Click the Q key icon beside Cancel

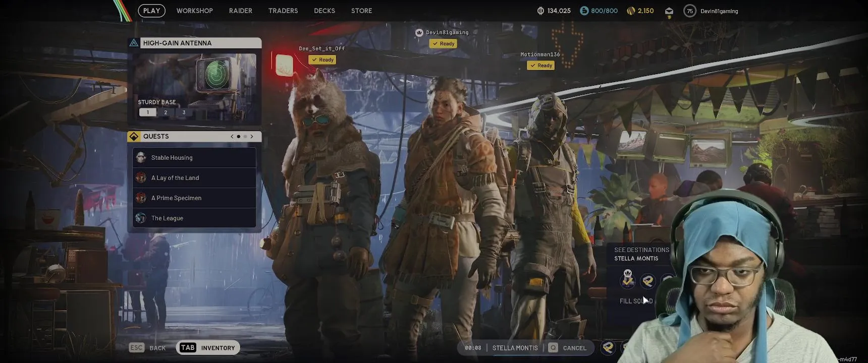tap(553, 348)
